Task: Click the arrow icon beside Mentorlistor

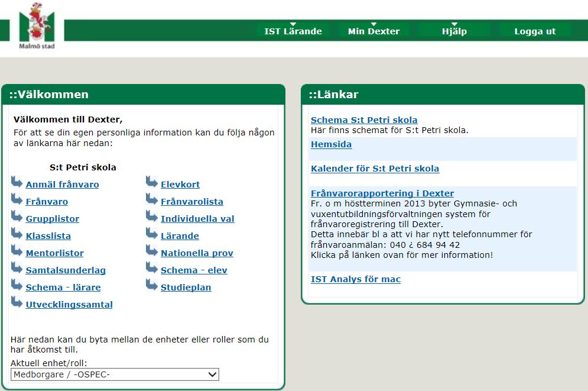Action: pos(17,251)
